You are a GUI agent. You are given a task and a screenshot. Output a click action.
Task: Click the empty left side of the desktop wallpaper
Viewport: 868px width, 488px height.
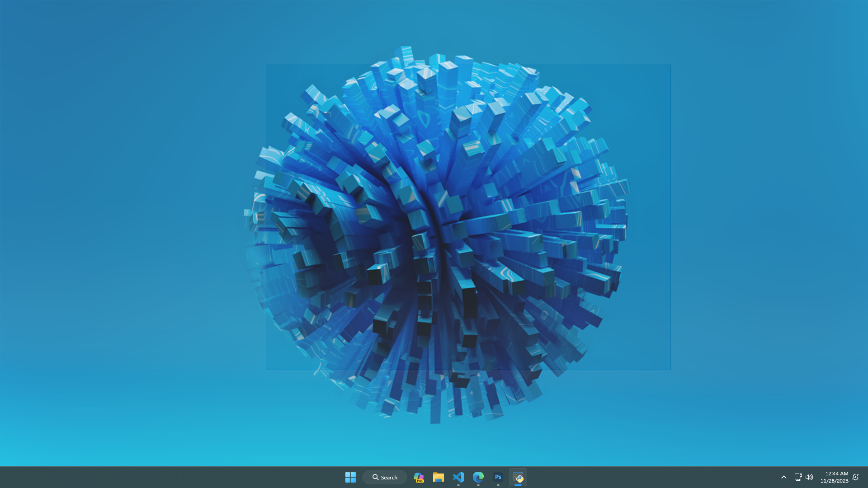point(113,226)
